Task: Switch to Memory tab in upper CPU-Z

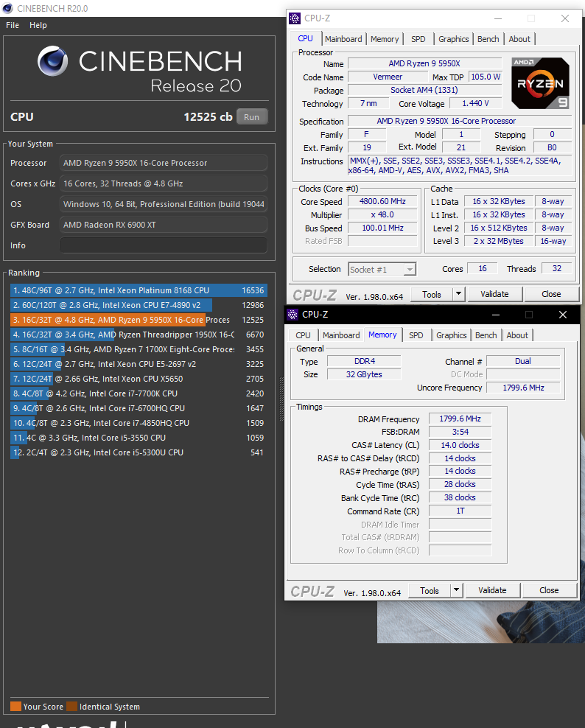Action: tap(385, 39)
